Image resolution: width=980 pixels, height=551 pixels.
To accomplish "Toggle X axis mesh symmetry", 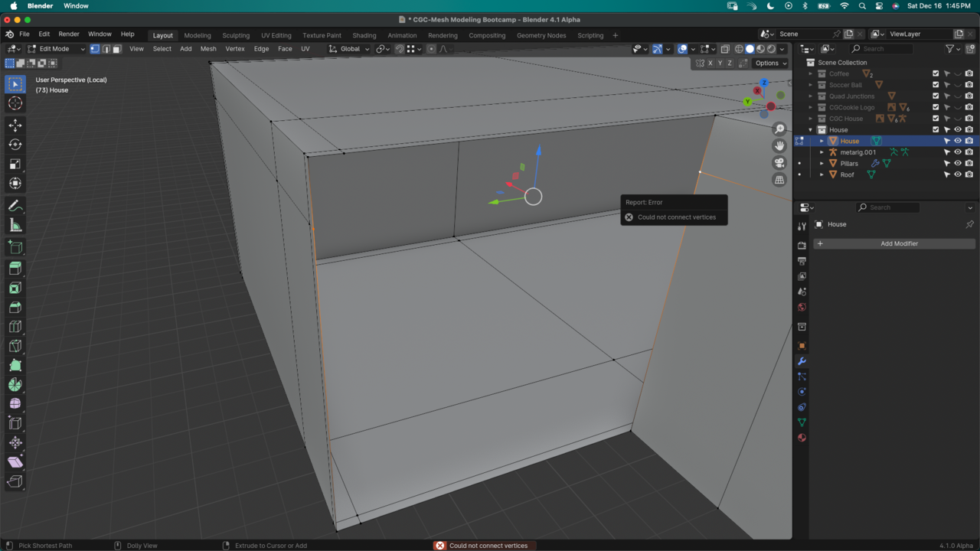I will point(710,64).
